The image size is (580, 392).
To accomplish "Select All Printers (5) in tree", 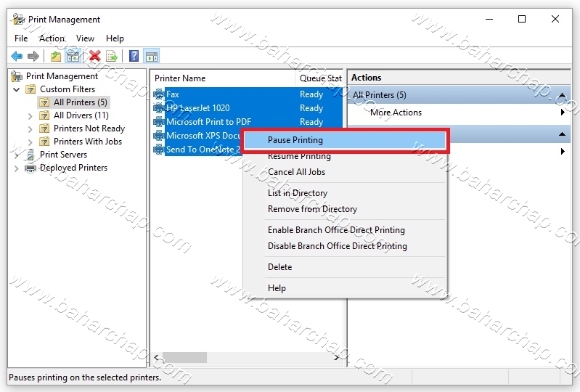I will (81, 102).
